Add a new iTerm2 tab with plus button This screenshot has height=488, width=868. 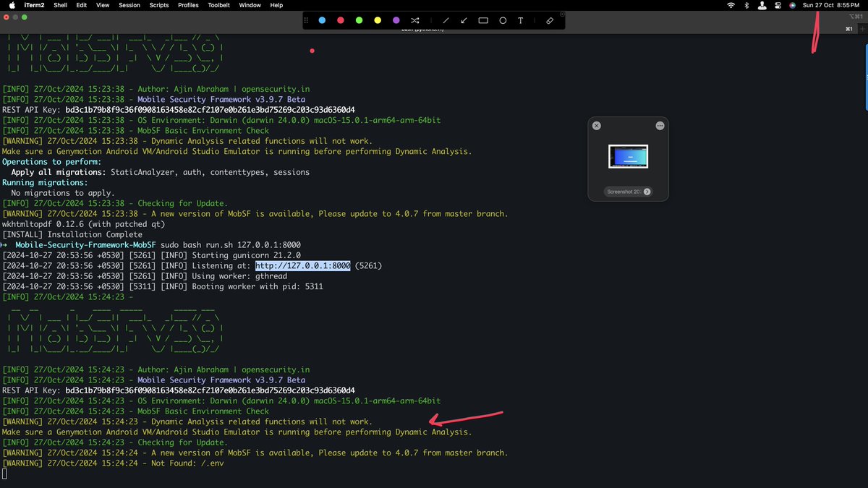tap(861, 28)
